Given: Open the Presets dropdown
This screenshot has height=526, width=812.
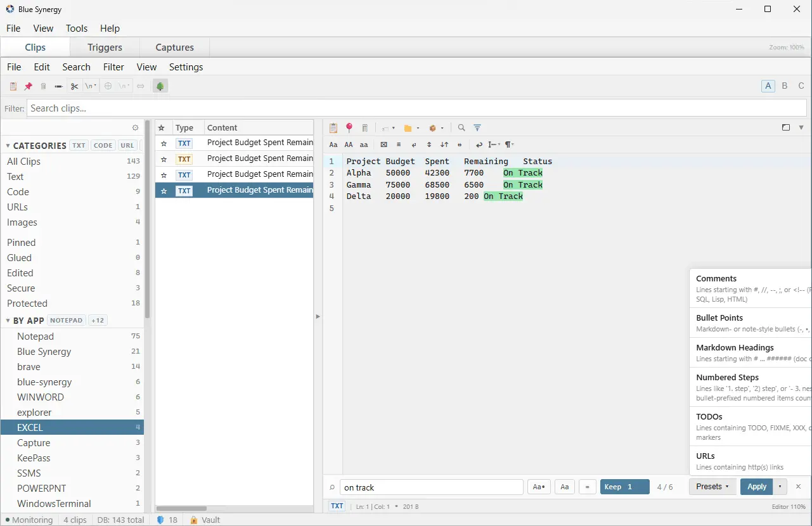Looking at the screenshot, I should [x=712, y=487].
